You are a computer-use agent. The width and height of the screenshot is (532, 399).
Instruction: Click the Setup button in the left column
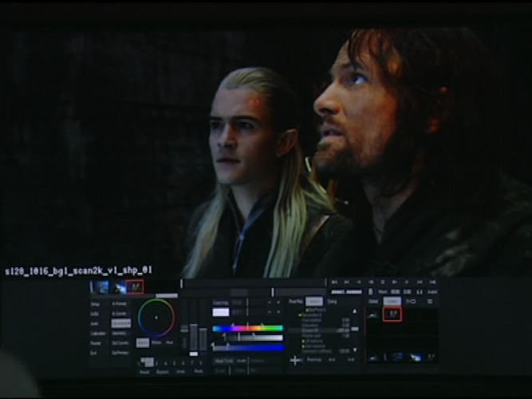click(96, 304)
